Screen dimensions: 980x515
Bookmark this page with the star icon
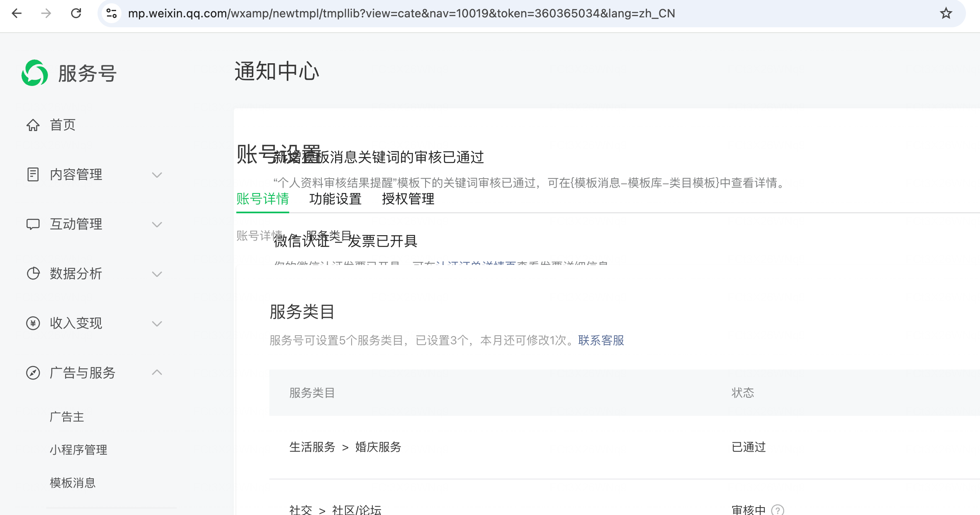(946, 13)
